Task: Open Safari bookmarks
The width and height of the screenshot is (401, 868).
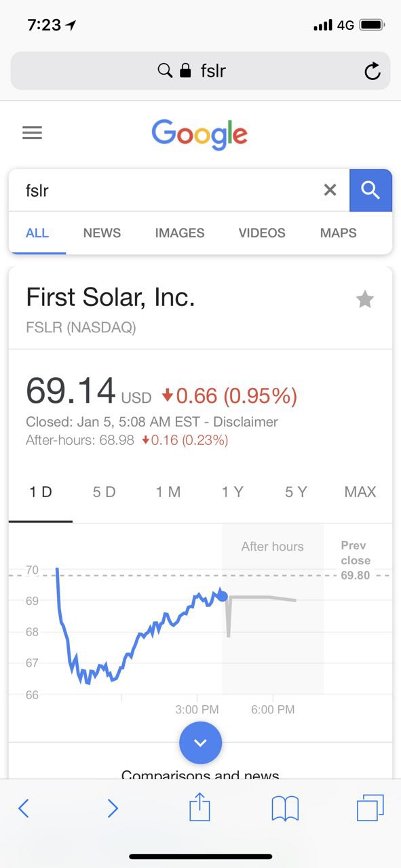Action: (285, 808)
